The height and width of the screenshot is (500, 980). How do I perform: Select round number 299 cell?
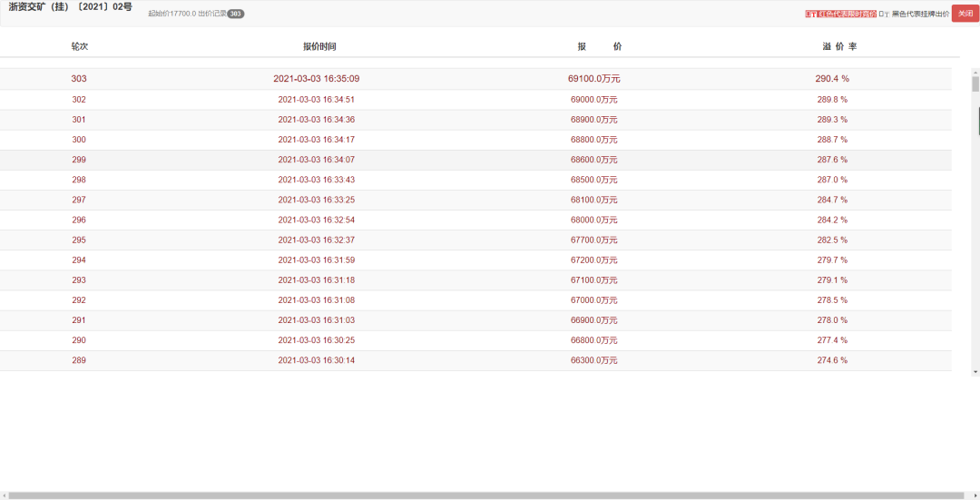tap(79, 160)
